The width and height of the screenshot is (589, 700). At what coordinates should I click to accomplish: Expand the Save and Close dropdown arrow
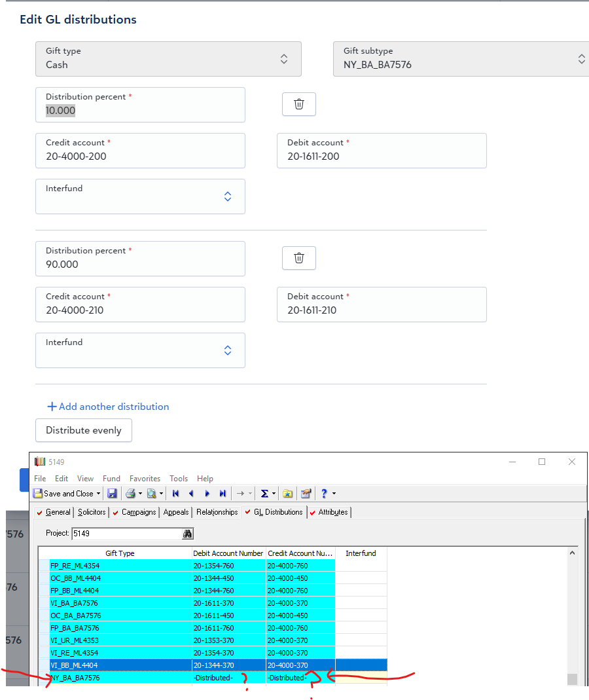tap(98, 493)
